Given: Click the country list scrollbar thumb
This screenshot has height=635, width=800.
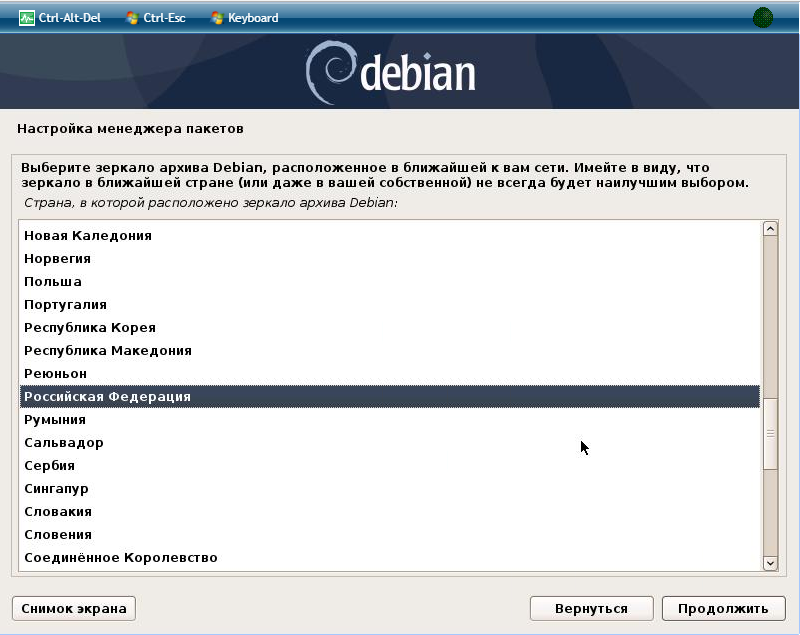Looking at the screenshot, I should pos(770,434).
